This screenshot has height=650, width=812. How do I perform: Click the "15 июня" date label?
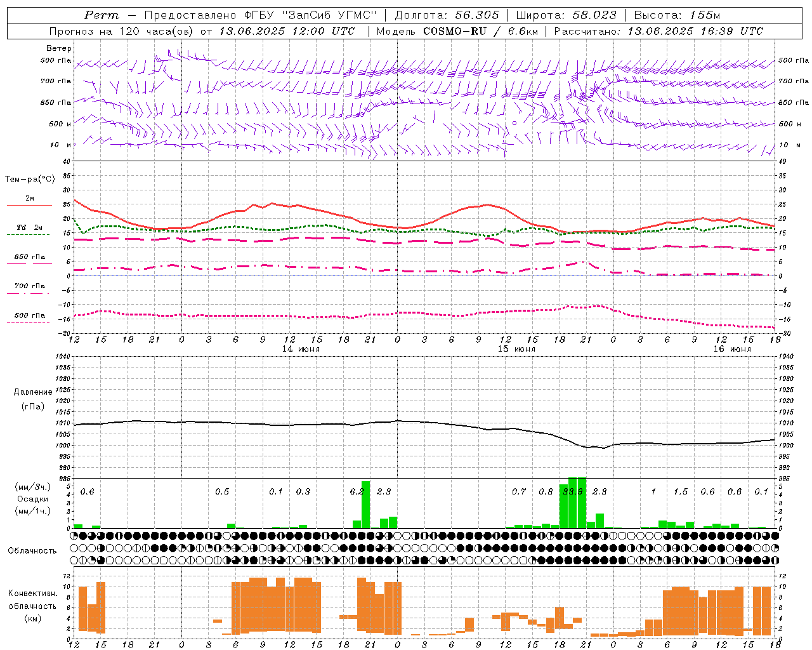(516, 348)
